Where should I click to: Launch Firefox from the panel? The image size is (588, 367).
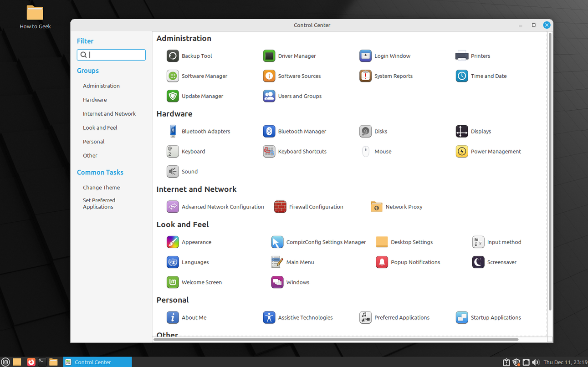pyautogui.click(x=31, y=362)
